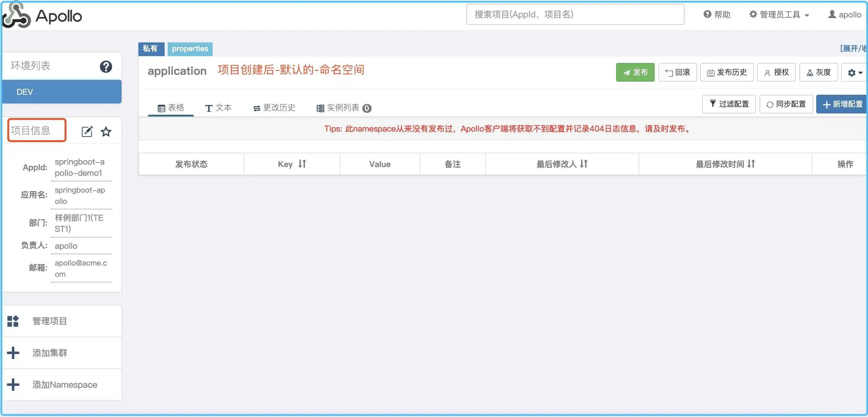Open 管理项目 manage project item
The image size is (868, 417).
(49, 321)
